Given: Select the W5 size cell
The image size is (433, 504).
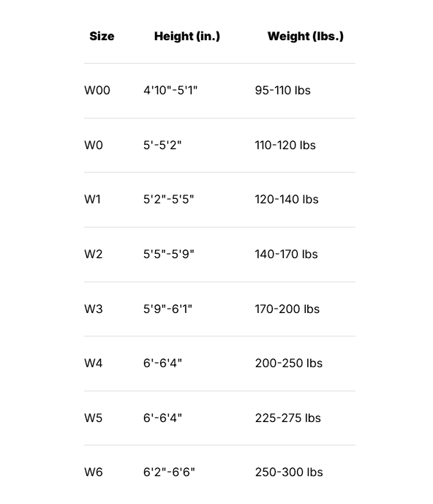Looking at the screenshot, I should [93, 418].
